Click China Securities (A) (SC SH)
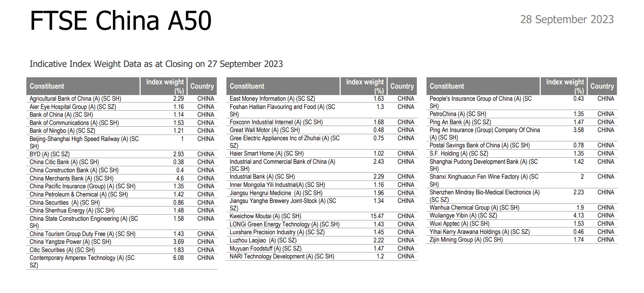Viewport: 644px width, 293px height. pyautogui.click(x=65, y=203)
